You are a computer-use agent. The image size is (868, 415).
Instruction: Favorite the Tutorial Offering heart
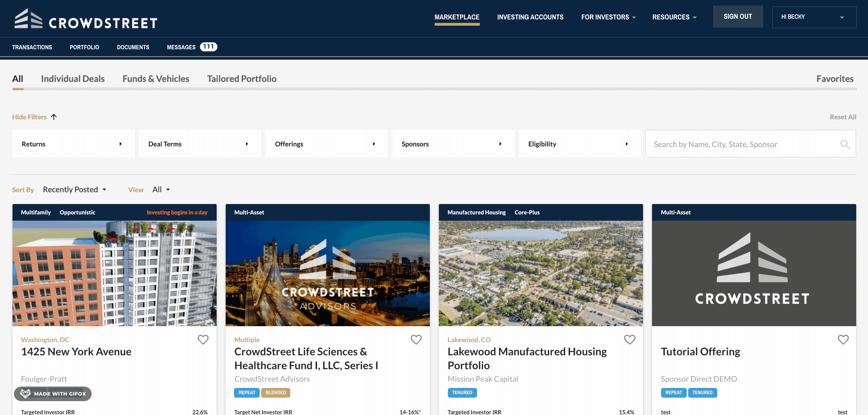(843, 339)
